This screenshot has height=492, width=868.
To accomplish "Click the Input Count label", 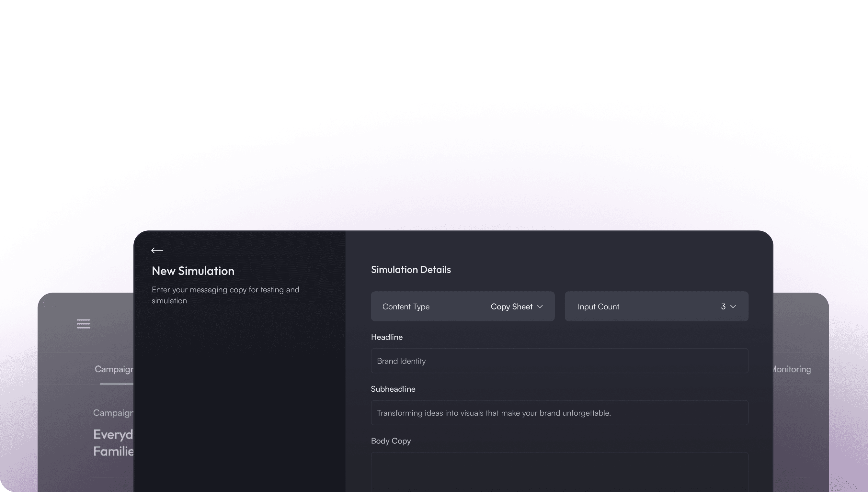I will [x=598, y=307].
